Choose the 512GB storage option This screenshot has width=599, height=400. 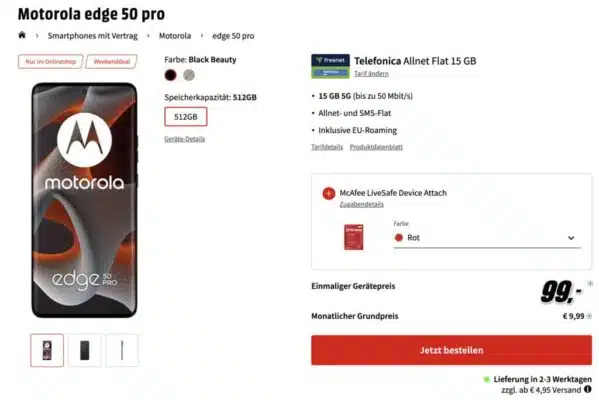(186, 117)
